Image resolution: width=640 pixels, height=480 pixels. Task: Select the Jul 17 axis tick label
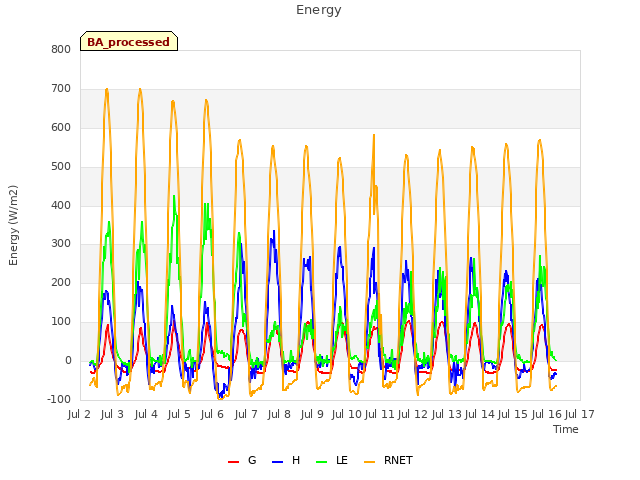click(x=580, y=414)
